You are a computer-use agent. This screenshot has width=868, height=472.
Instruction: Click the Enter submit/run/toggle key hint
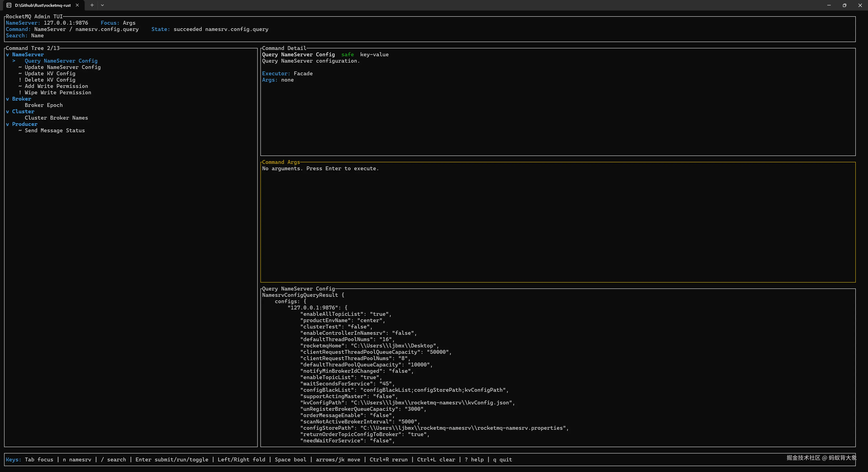click(172, 460)
